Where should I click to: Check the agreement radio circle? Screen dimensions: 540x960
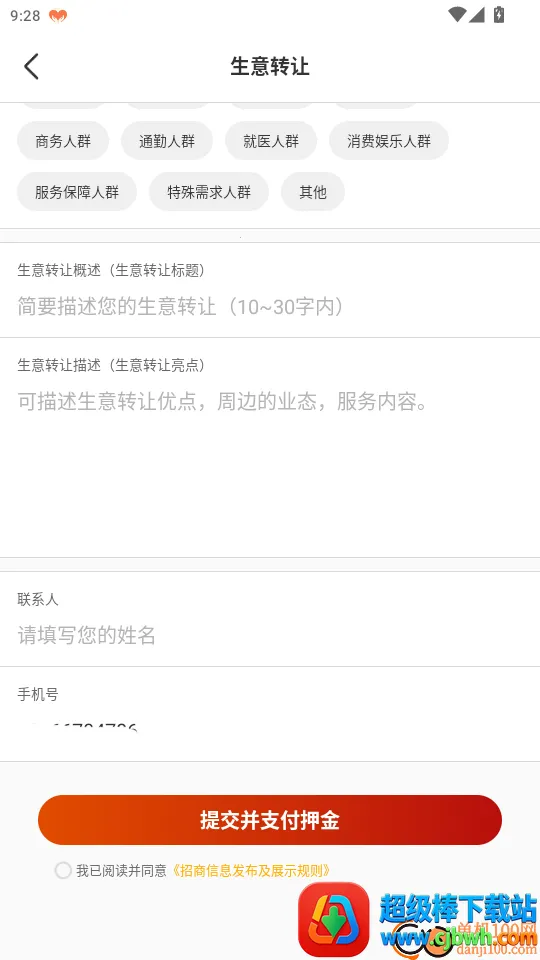[x=63, y=870]
